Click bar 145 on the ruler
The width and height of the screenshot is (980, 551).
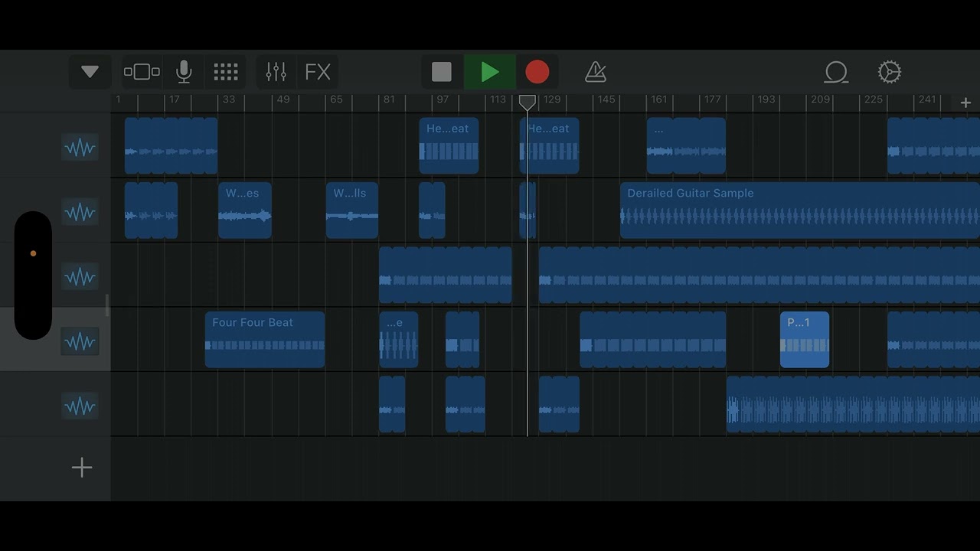click(x=606, y=99)
